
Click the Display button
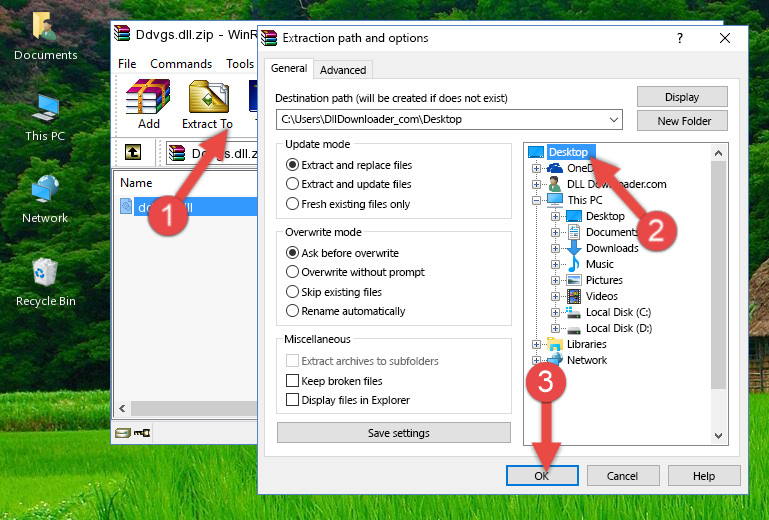682,97
